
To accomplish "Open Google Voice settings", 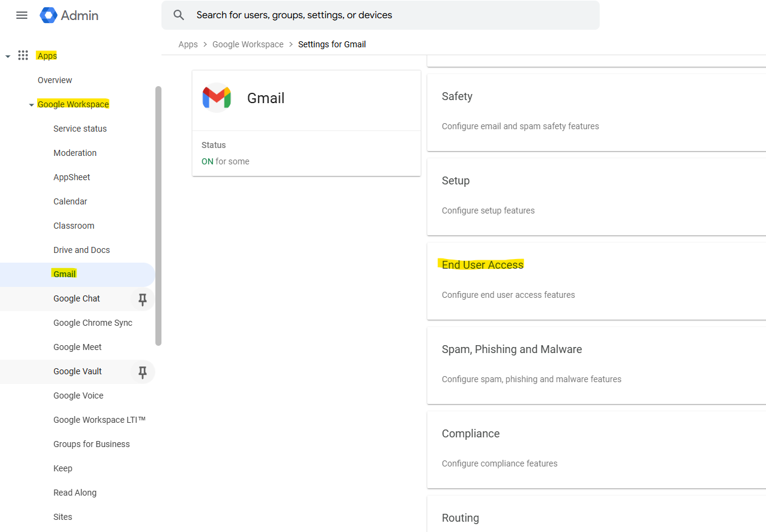I will (78, 396).
